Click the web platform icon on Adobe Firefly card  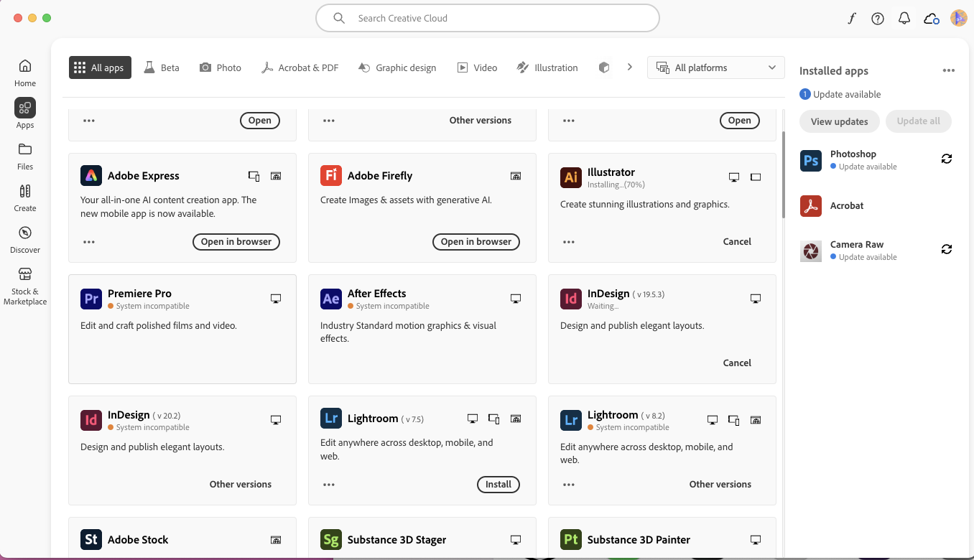(516, 176)
